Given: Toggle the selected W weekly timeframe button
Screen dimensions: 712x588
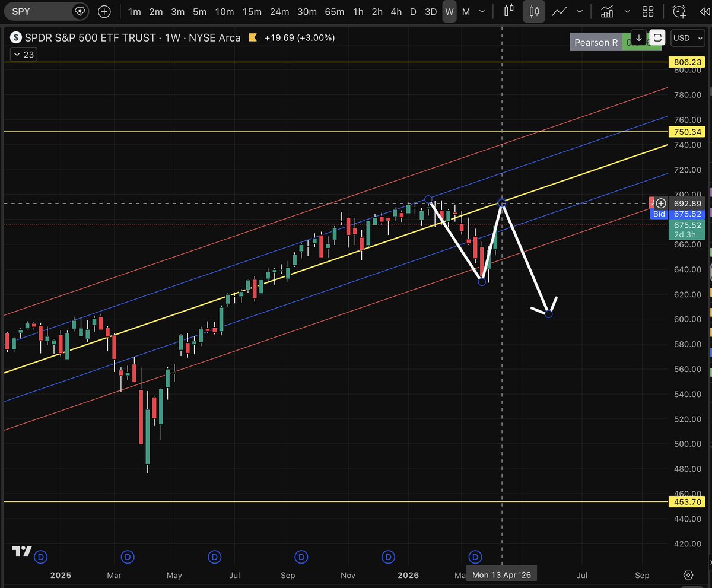Looking at the screenshot, I should click(449, 11).
